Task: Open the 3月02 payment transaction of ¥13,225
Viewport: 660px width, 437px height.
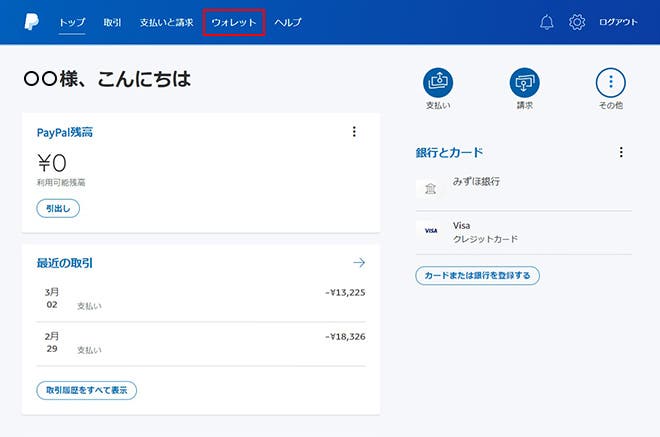Action: tap(200, 299)
